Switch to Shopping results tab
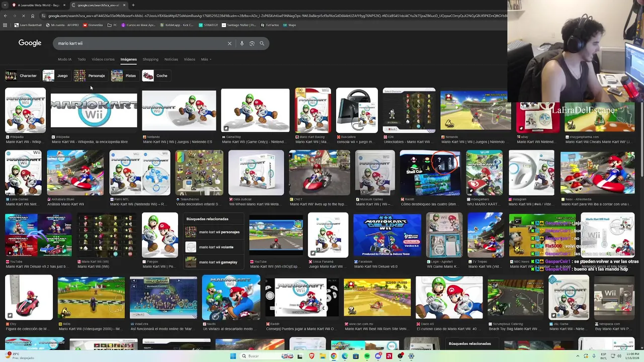The image size is (644, 362). (x=150, y=59)
